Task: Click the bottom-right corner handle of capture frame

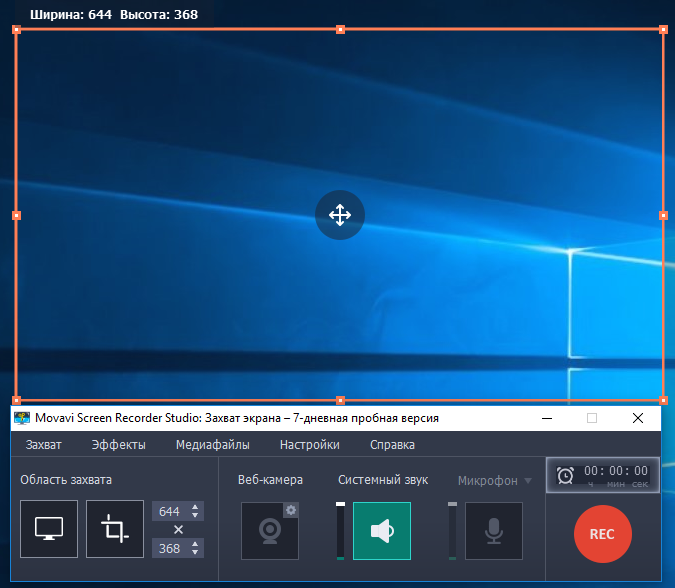Action: [663, 400]
